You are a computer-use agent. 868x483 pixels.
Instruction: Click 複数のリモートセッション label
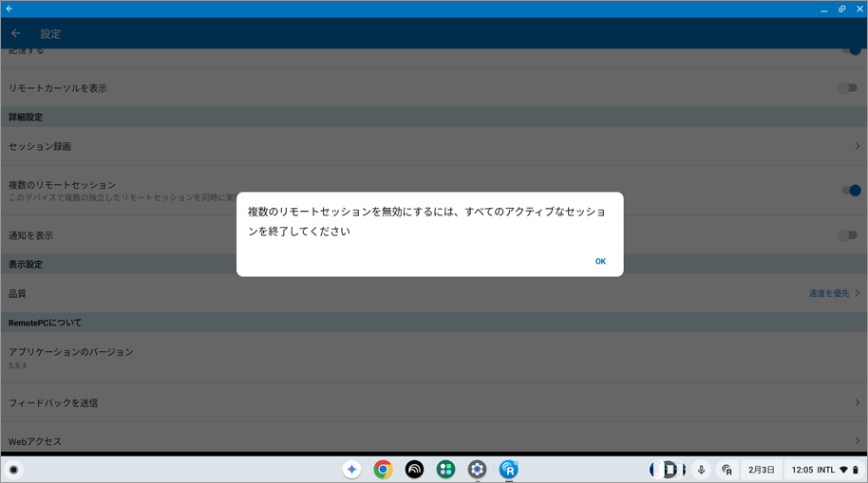point(62,185)
